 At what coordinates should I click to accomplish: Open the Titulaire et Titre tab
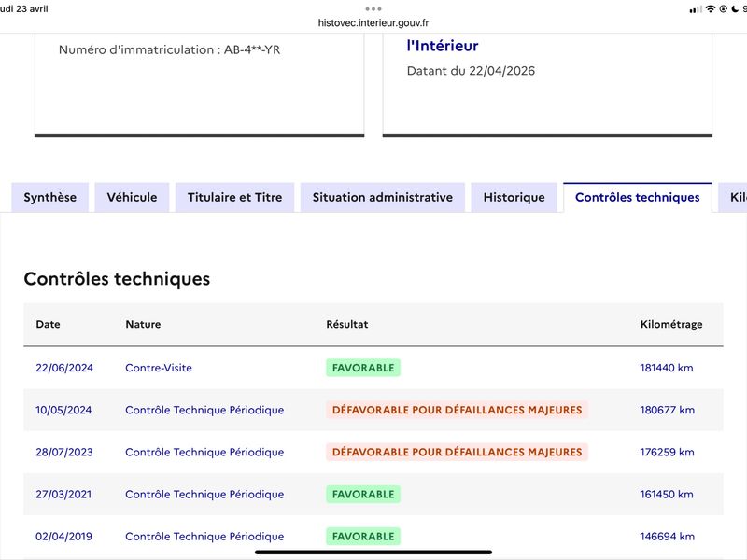point(235,197)
